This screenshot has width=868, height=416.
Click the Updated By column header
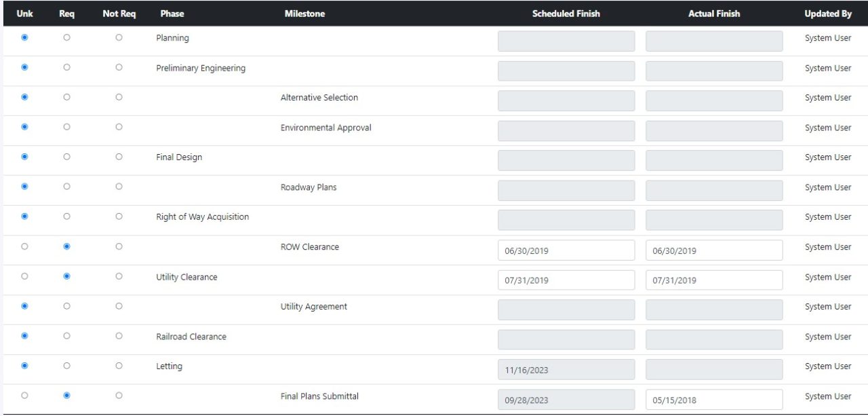[828, 13]
